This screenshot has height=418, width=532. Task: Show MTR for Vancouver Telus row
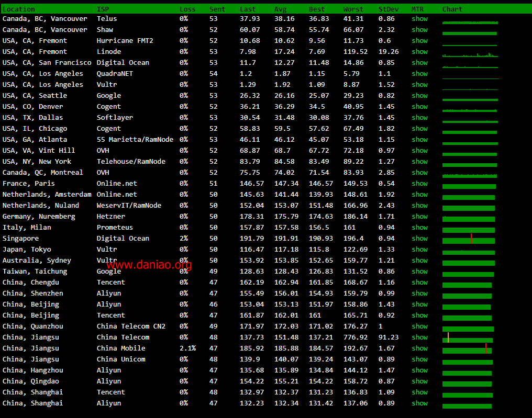[x=420, y=19]
